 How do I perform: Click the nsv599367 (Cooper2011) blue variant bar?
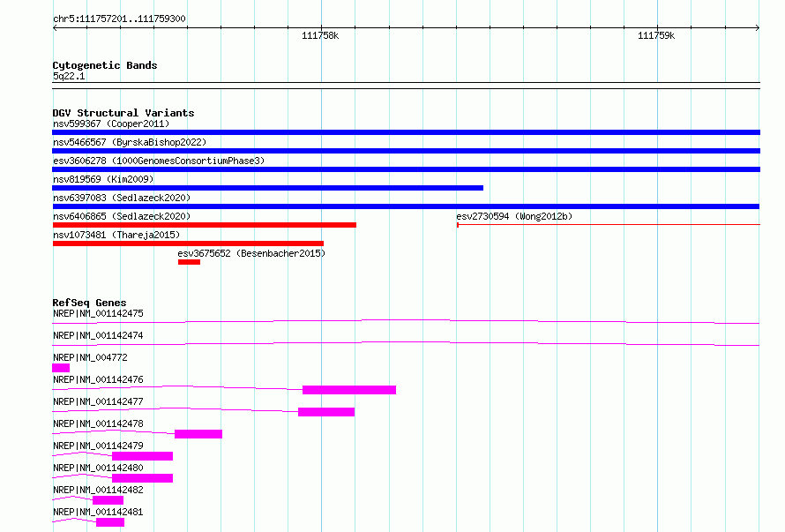click(406, 132)
